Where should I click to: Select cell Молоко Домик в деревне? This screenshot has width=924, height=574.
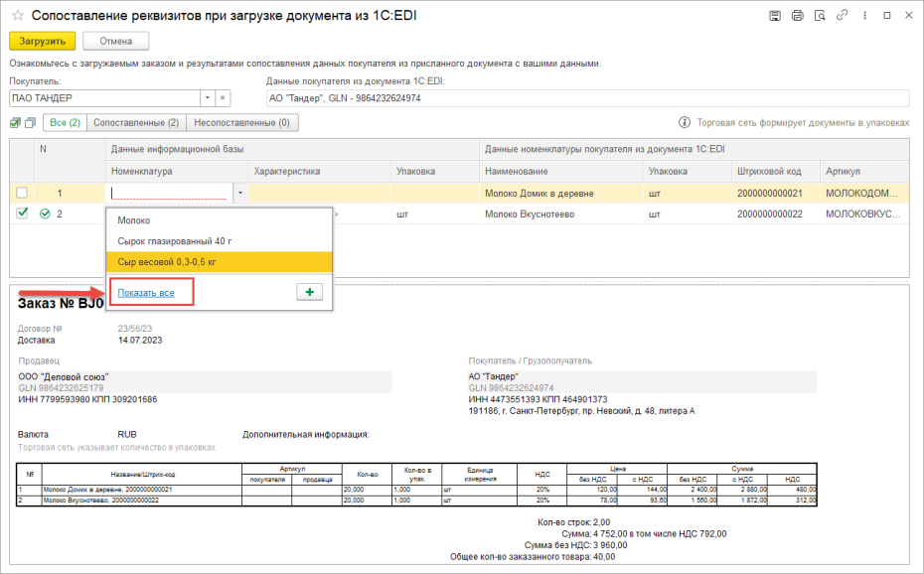click(x=561, y=193)
